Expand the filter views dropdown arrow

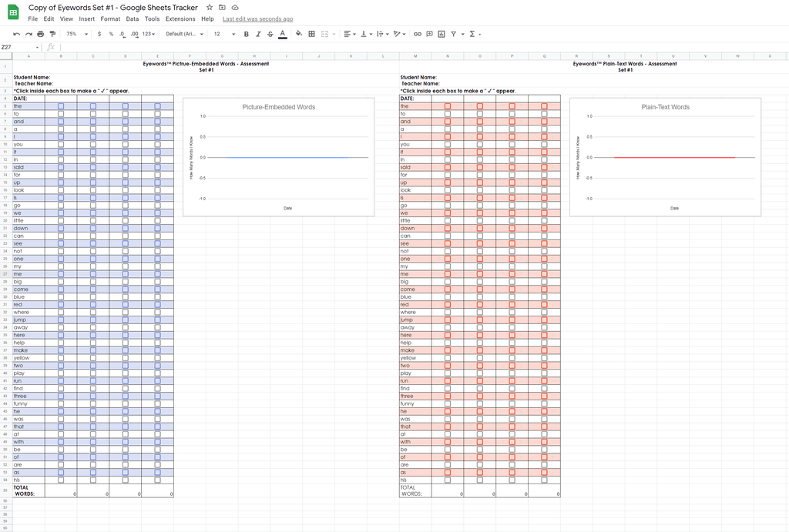[462, 34]
